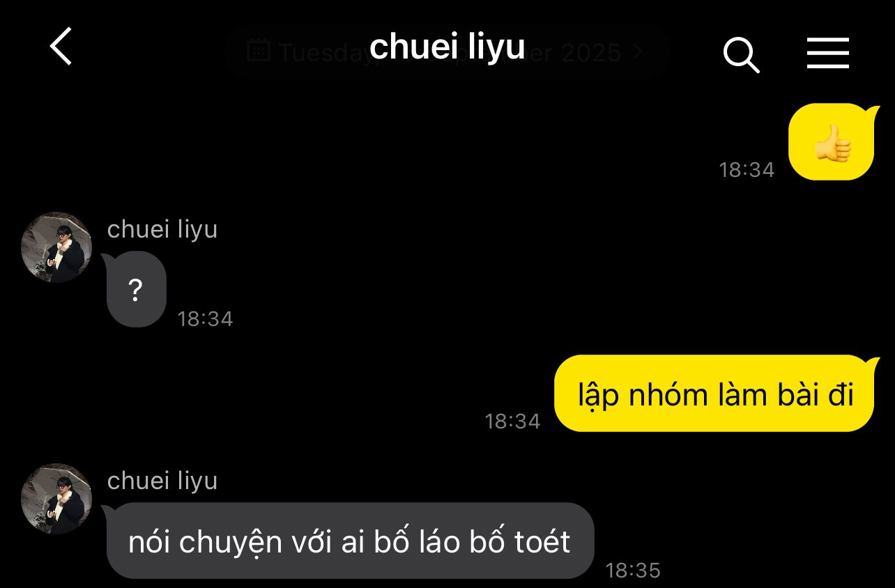The height and width of the screenshot is (588, 895).
Task: Open avatar beside the "?" message
Action: click(56, 247)
